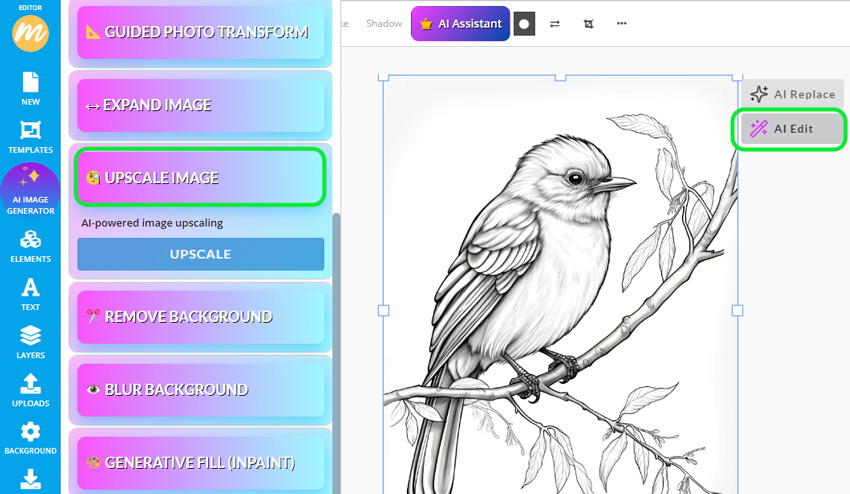
Task: Click the panel's vertical scrollbar
Action: point(337,352)
